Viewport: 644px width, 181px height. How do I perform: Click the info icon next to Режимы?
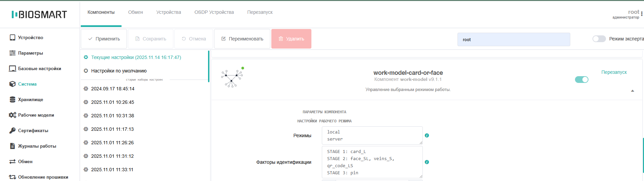coord(427,135)
